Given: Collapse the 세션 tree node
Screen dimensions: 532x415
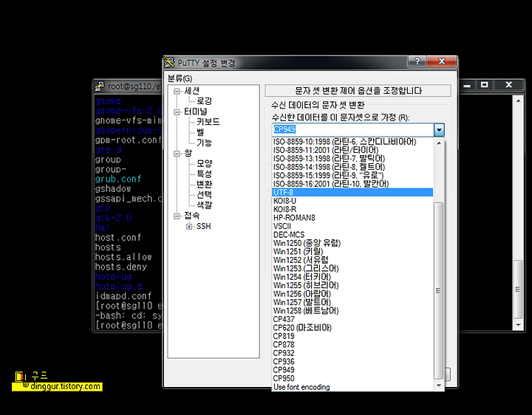Looking at the screenshot, I should coord(177,92).
